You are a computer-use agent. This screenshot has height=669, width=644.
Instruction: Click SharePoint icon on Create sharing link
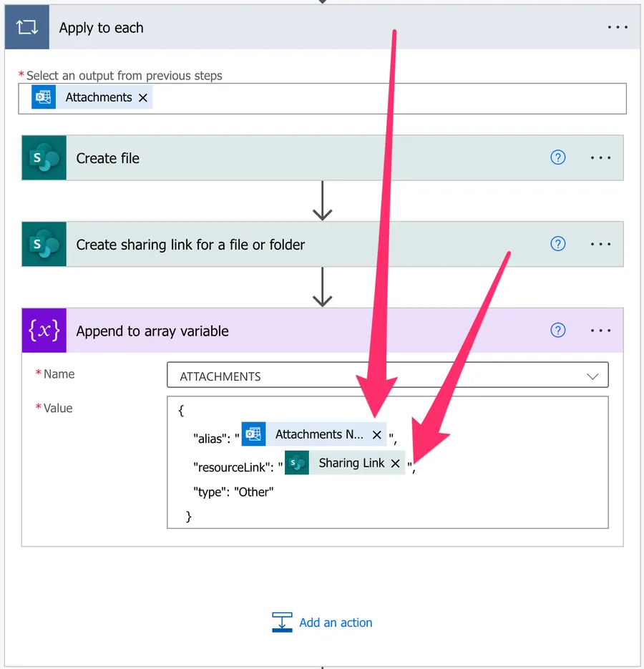click(x=44, y=245)
